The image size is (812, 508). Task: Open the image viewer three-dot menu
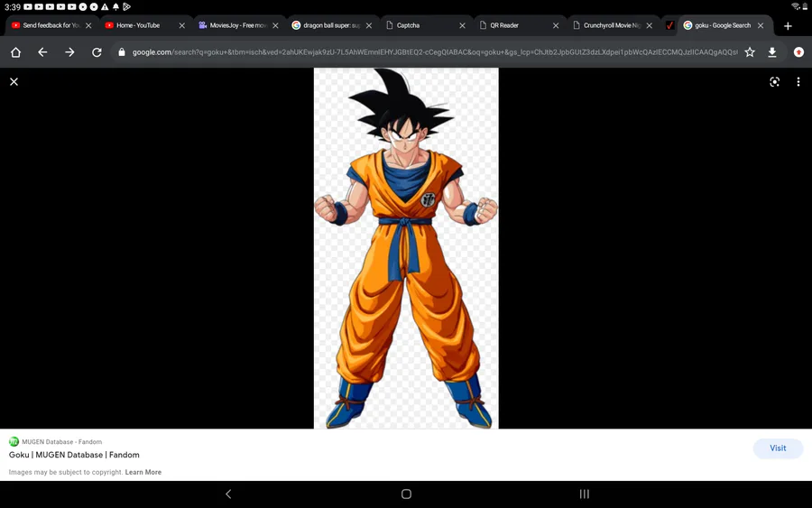coord(798,82)
